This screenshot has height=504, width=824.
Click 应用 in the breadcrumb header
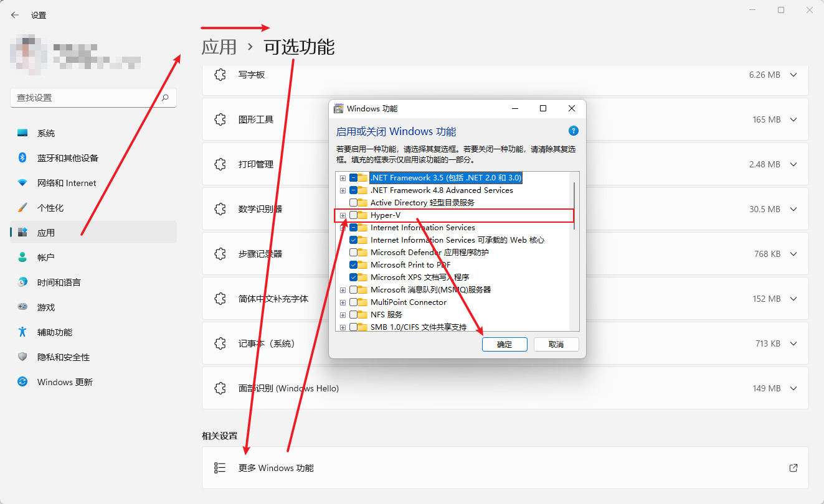click(x=218, y=46)
